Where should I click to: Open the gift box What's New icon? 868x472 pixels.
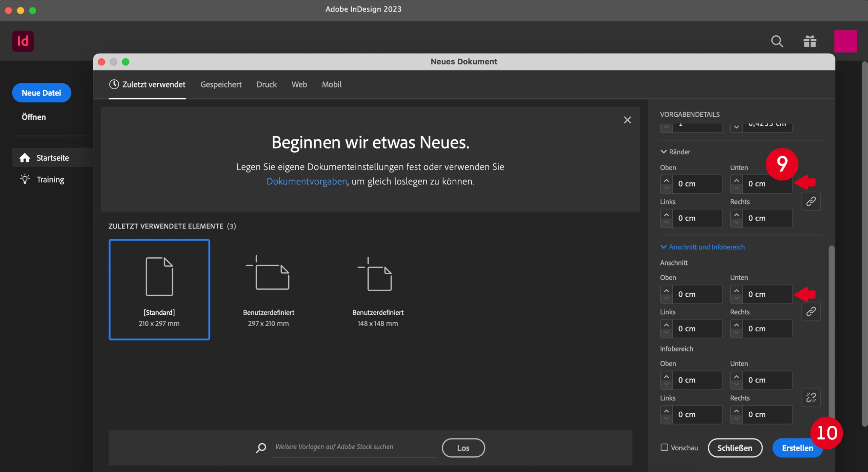[810, 41]
